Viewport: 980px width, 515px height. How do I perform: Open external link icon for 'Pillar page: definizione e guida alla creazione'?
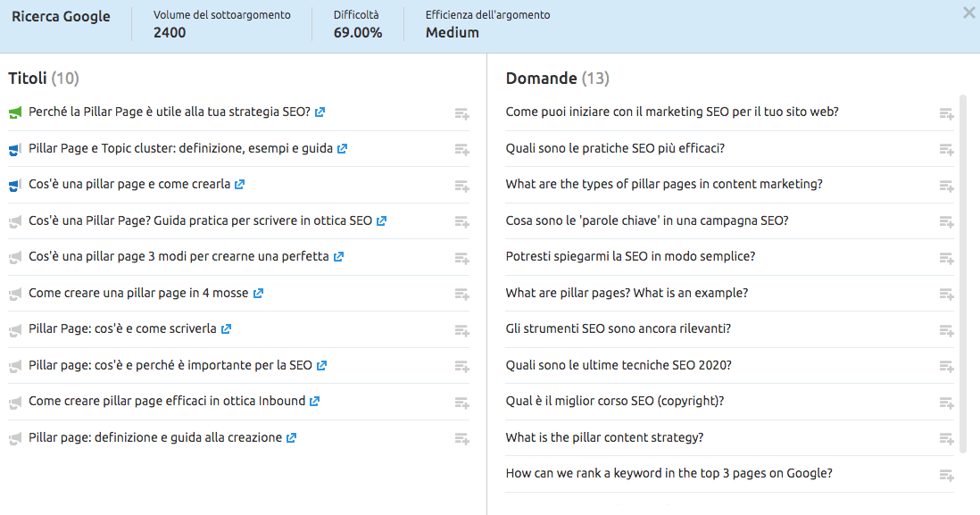(291, 438)
